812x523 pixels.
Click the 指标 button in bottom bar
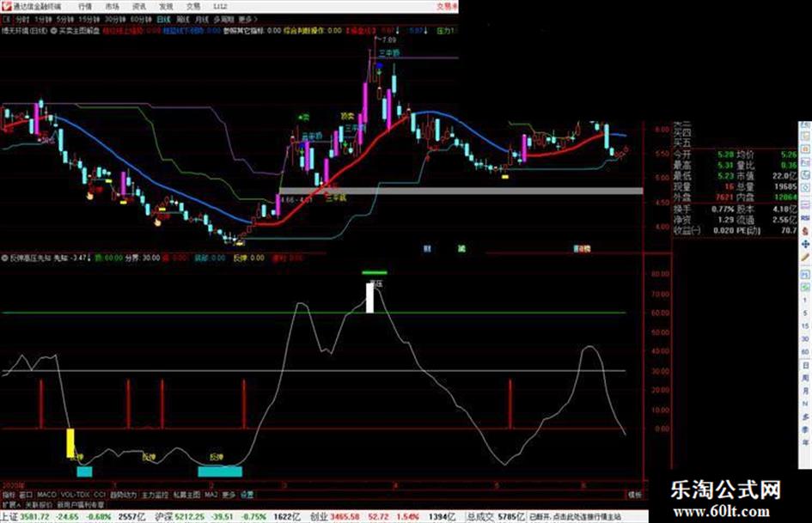pyautogui.click(x=9, y=495)
